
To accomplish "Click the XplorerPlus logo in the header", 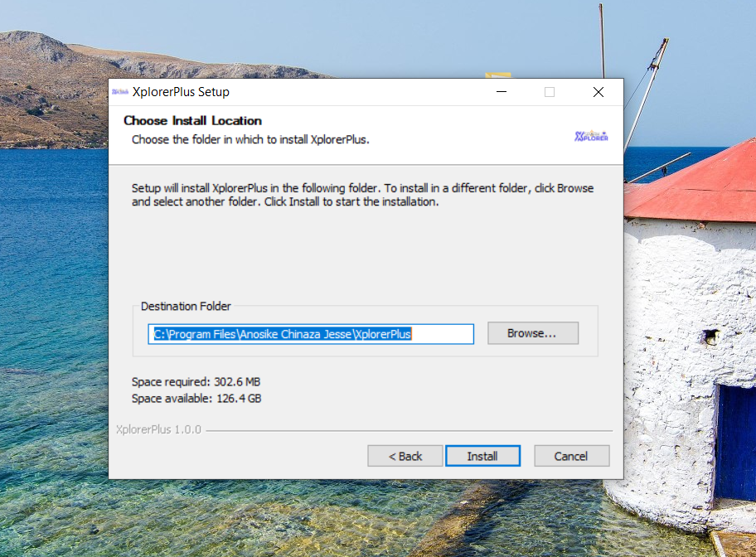I will (591, 136).
